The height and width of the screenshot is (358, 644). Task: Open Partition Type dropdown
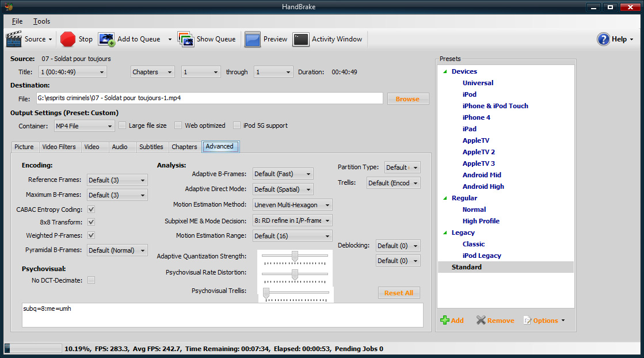pos(402,167)
